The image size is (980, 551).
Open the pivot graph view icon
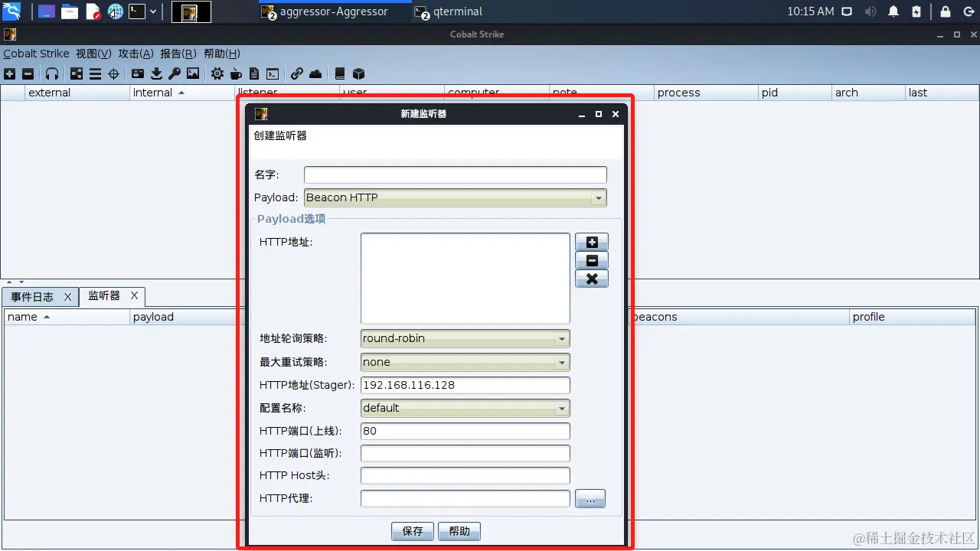coord(77,73)
